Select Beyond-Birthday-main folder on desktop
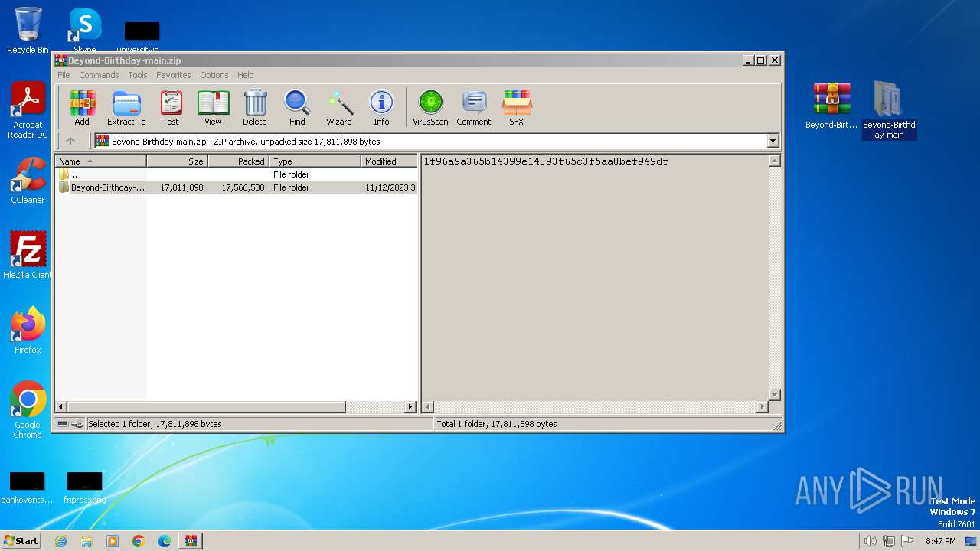This screenshot has height=551, width=980. point(889,109)
